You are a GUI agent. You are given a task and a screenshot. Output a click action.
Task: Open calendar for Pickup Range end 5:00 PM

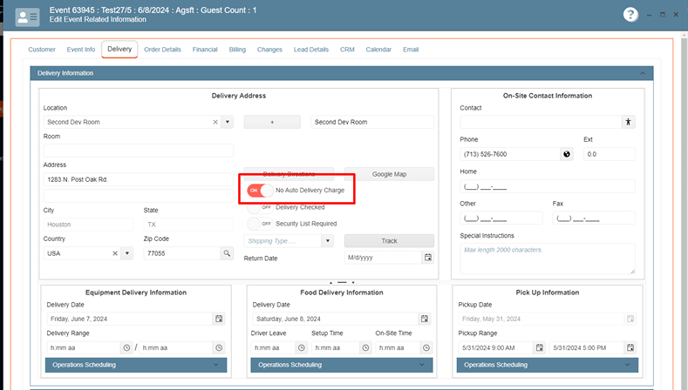(630, 347)
